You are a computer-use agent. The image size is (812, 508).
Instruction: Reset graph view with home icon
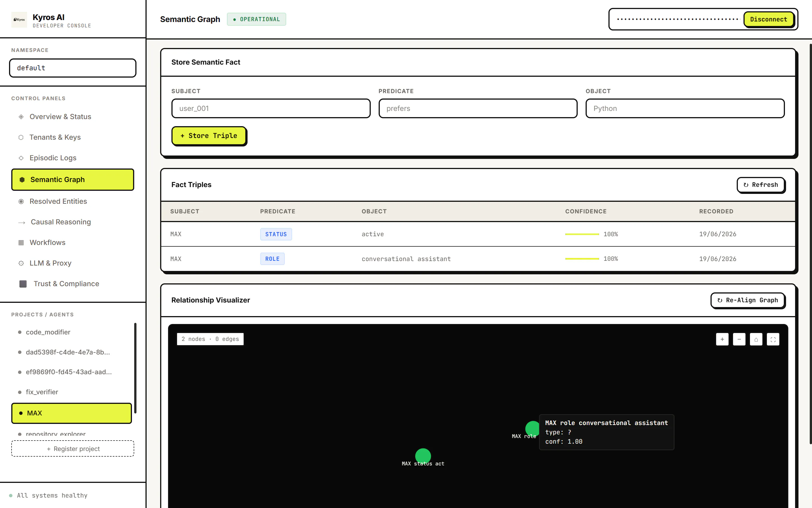[756, 339]
